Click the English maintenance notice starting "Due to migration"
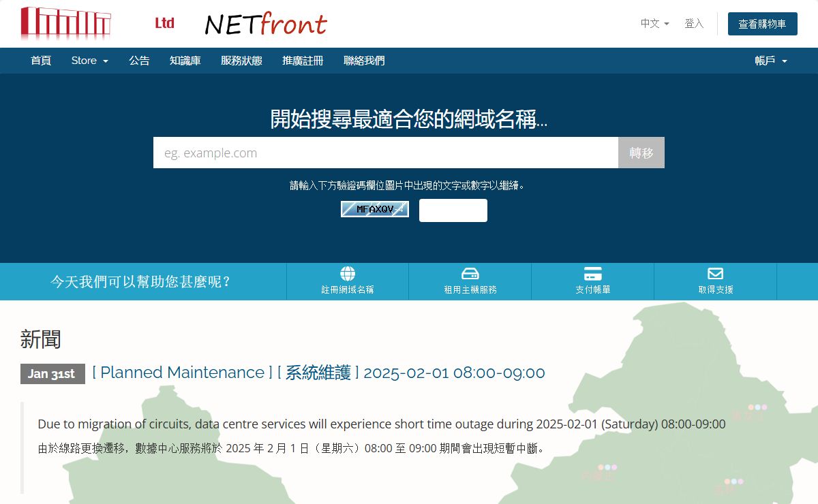 [382, 424]
